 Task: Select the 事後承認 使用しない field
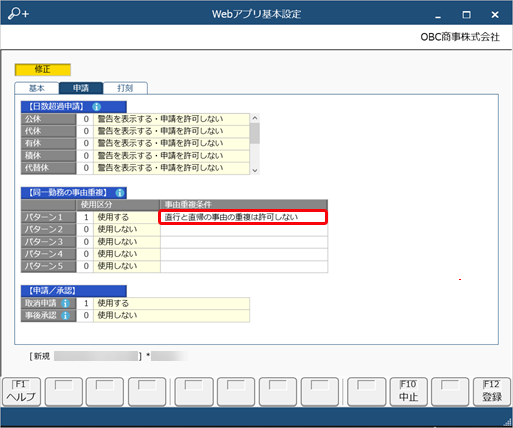tap(171, 315)
